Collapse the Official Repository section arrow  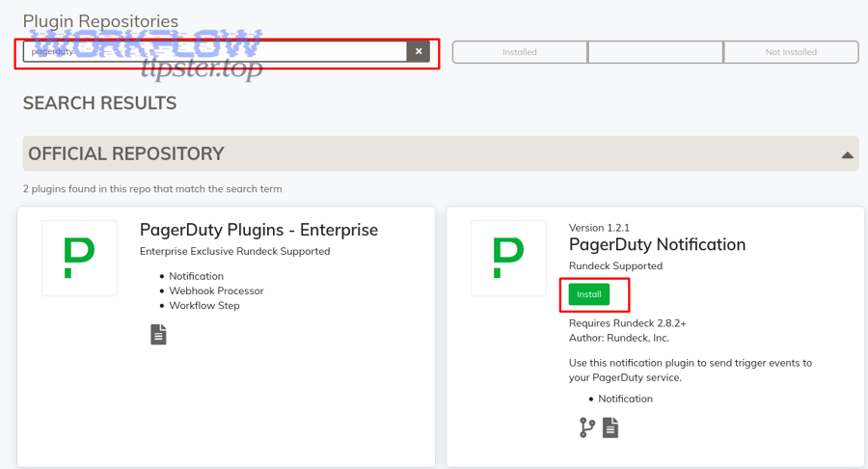point(847,155)
